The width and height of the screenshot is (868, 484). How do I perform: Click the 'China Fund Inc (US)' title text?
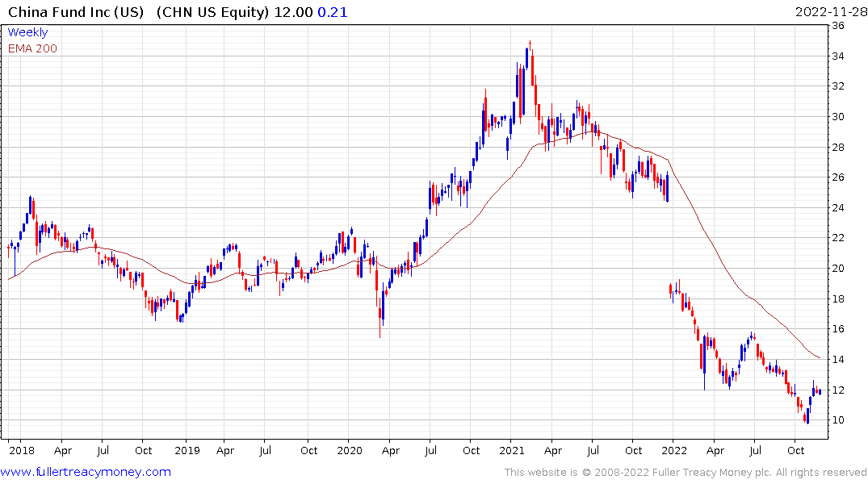pos(76,12)
